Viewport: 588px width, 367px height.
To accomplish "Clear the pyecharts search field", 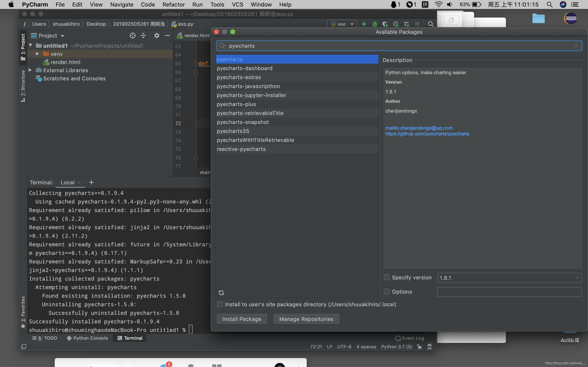I will point(576,46).
